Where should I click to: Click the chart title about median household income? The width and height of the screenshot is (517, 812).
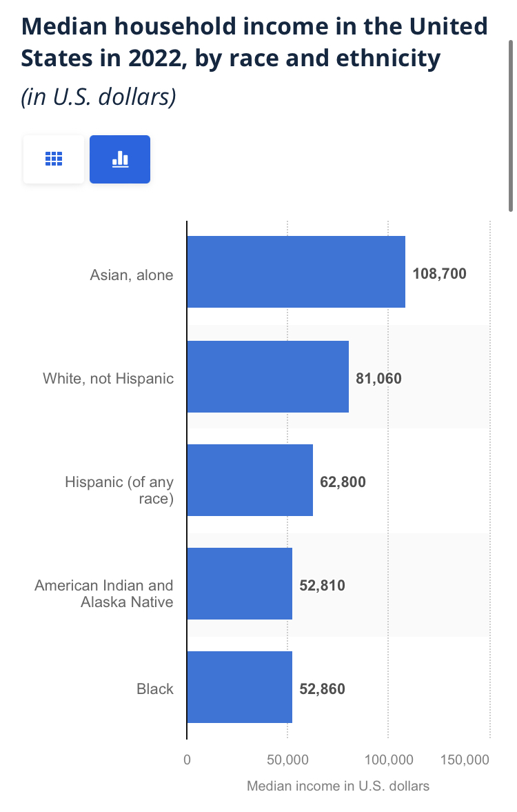tap(254, 43)
